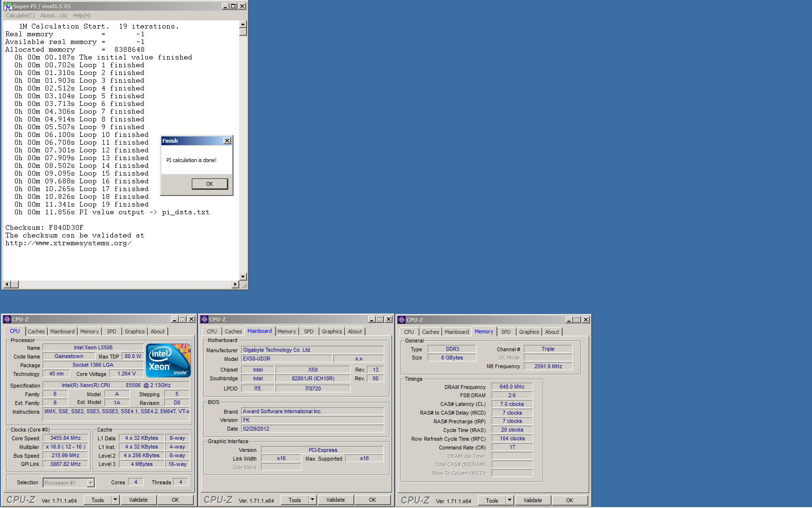Image resolution: width=812 pixels, height=508 pixels.
Task: Click the Core Speed 3455.84 MHz field
Action: 66,438
